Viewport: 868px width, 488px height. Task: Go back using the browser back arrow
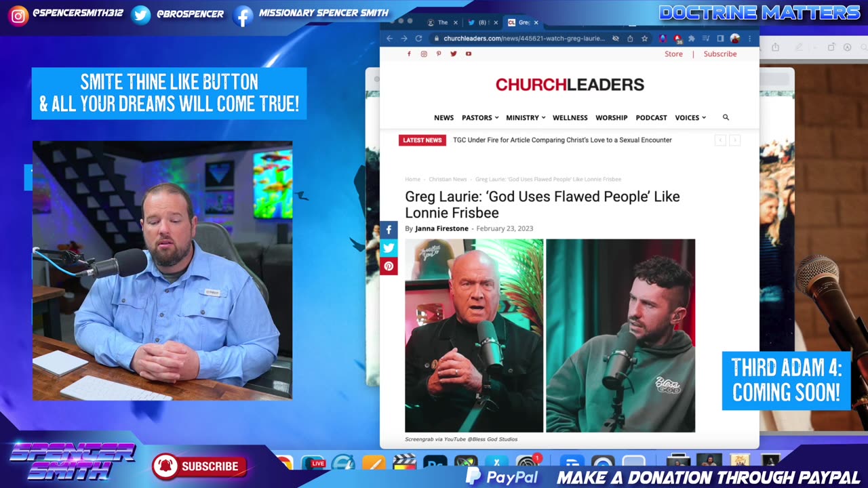point(389,39)
